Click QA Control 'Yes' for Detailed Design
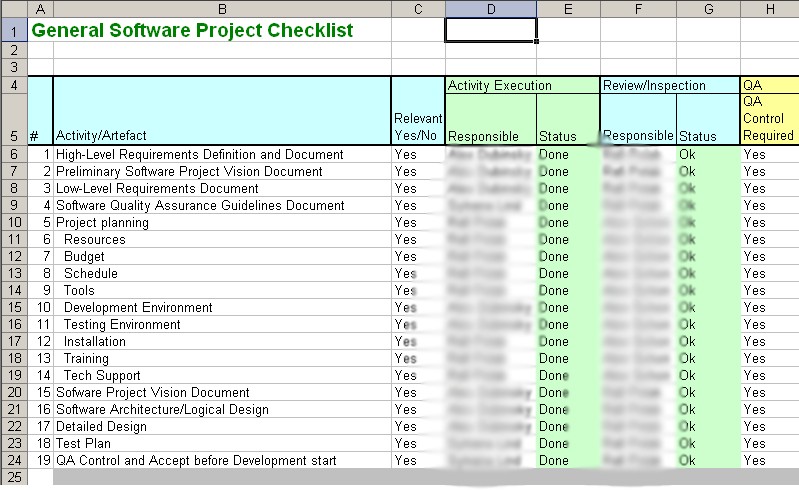The image size is (799, 491). [x=769, y=426]
